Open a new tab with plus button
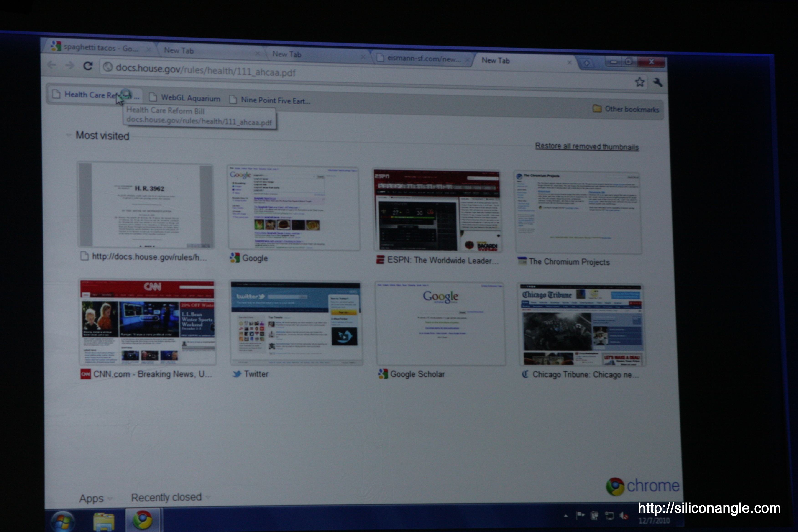The image size is (798, 532). (x=586, y=64)
